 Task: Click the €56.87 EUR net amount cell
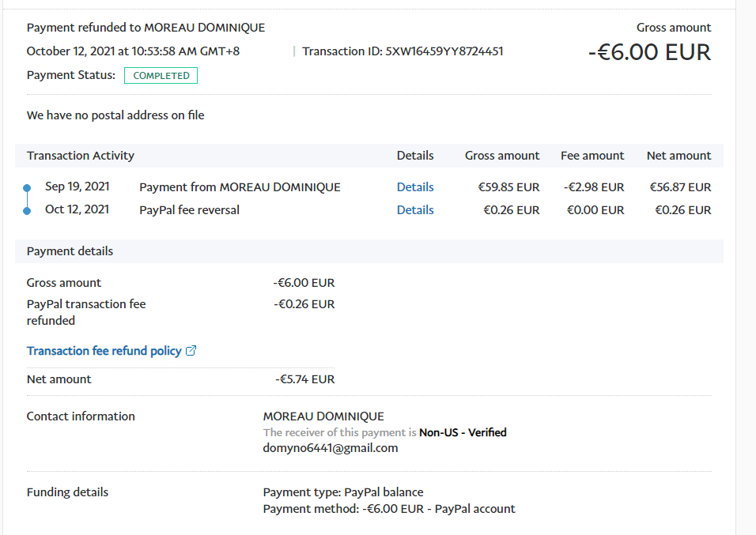pyautogui.click(x=679, y=187)
